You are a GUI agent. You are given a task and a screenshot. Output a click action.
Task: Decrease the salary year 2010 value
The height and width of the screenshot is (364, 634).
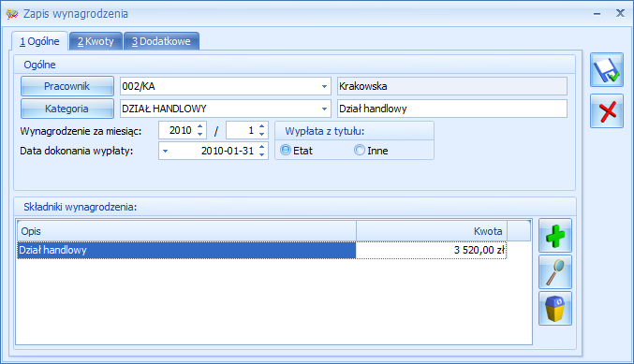click(200, 134)
